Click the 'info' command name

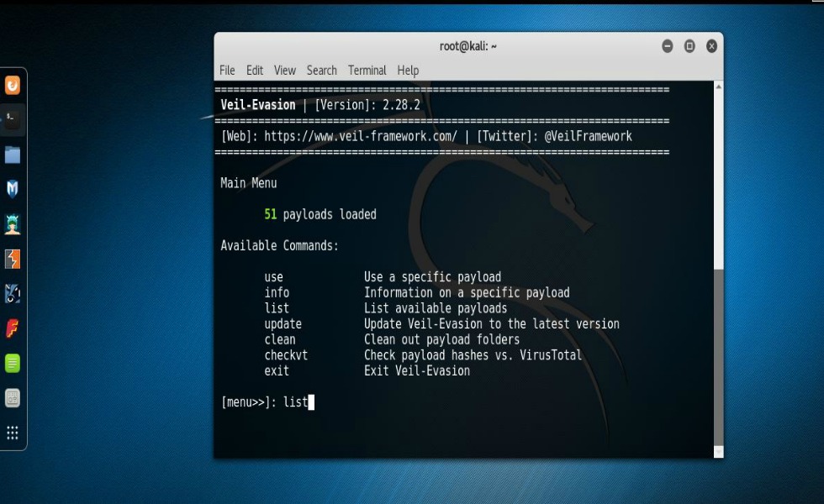click(x=277, y=292)
